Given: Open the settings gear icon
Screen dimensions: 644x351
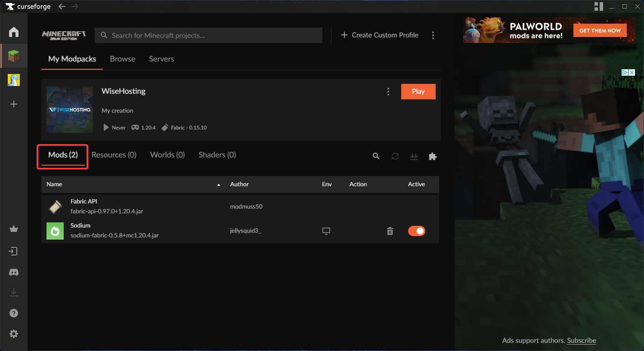Looking at the screenshot, I should [14, 334].
